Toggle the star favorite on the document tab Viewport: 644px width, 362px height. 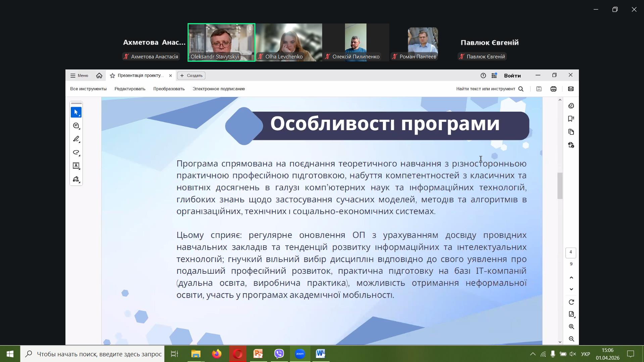point(112,76)
